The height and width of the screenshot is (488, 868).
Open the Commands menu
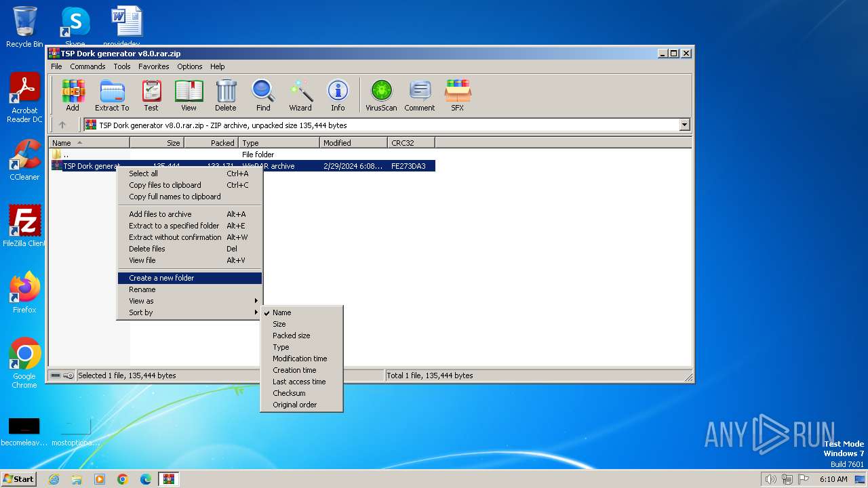tap(87, 66)
